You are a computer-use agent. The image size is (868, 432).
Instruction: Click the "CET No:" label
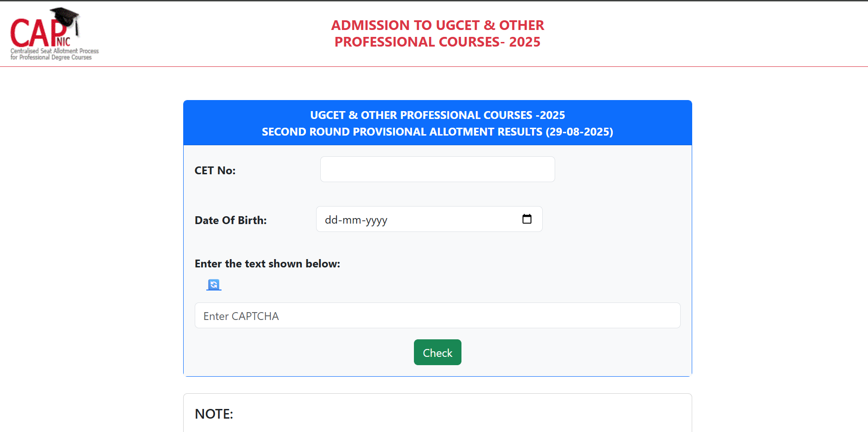coord(215,171)
